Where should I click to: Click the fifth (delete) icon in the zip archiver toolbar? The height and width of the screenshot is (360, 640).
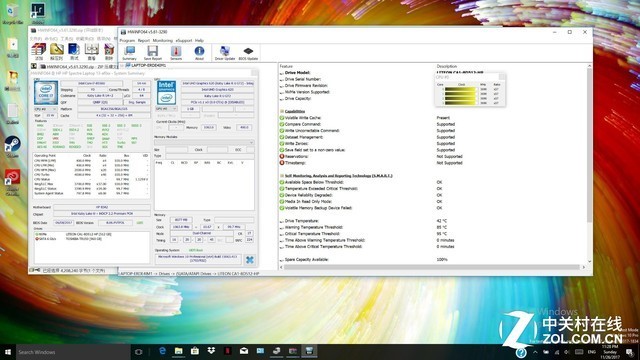(x=109, y=51)
